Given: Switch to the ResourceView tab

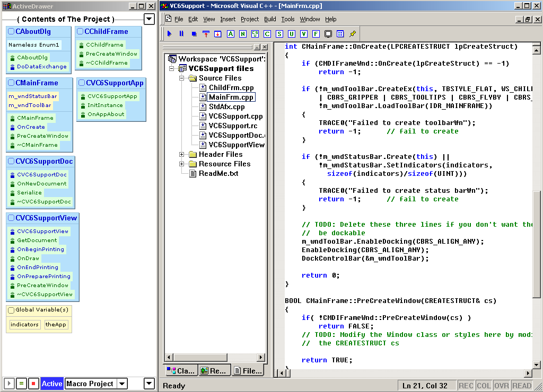Looking at the screenshot, I should [214, 371].
